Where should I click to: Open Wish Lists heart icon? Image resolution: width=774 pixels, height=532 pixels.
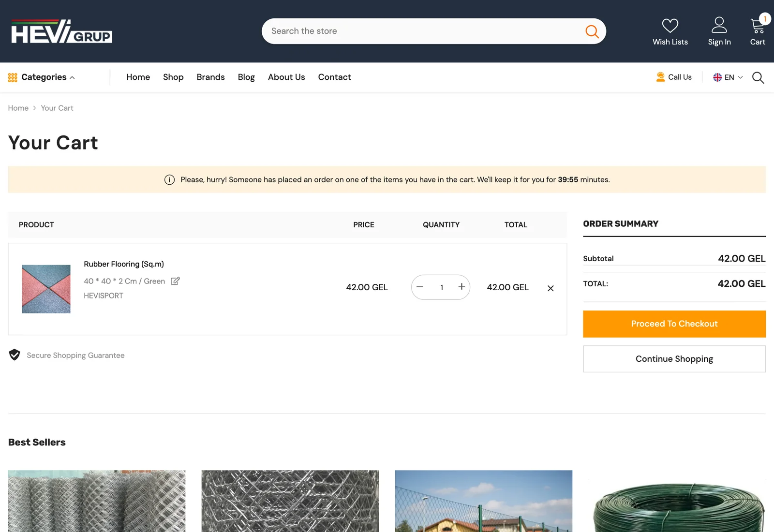tap(670, 25)
